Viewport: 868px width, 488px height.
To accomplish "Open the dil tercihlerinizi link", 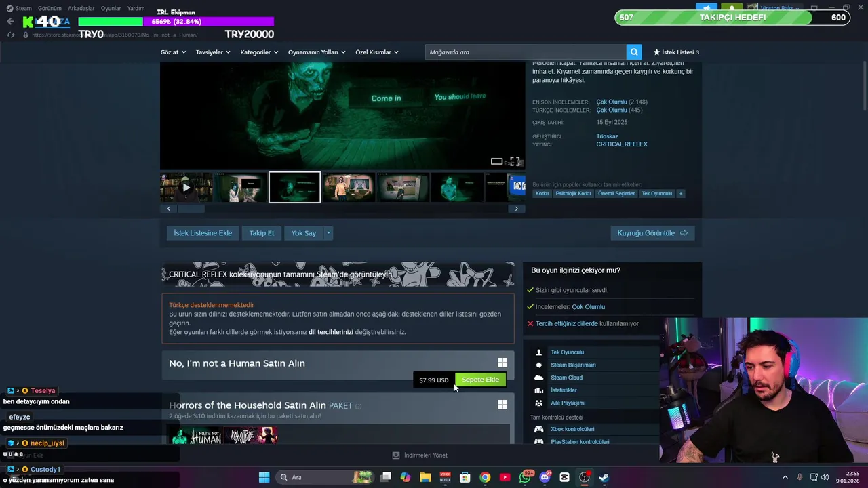I will click(x=331, y=332).
